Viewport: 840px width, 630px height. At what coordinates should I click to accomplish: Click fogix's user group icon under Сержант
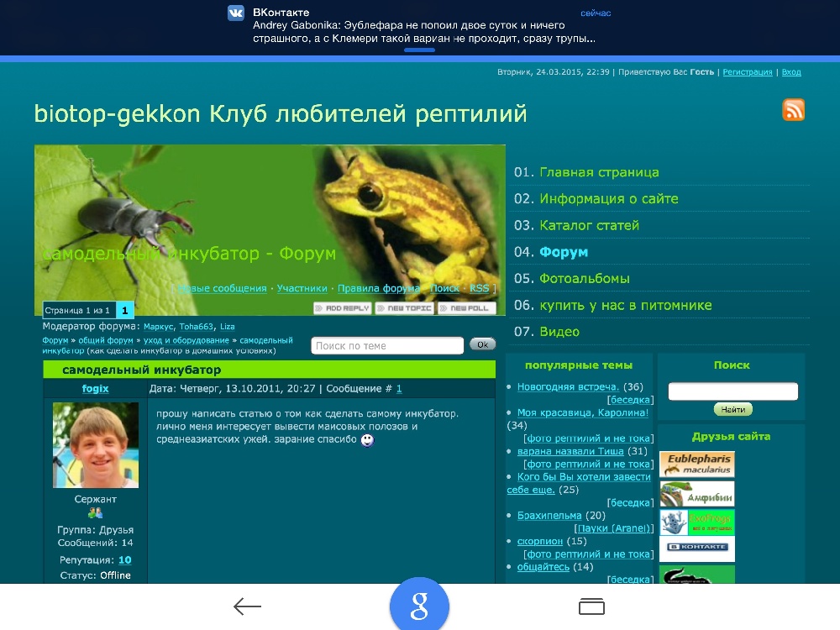[x=95, y=513]
